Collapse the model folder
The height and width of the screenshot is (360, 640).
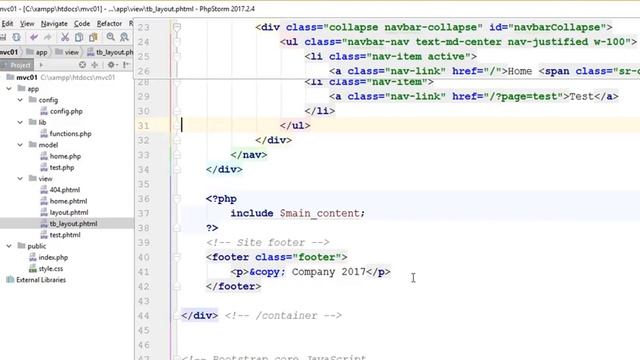click(x=20, y=144)
